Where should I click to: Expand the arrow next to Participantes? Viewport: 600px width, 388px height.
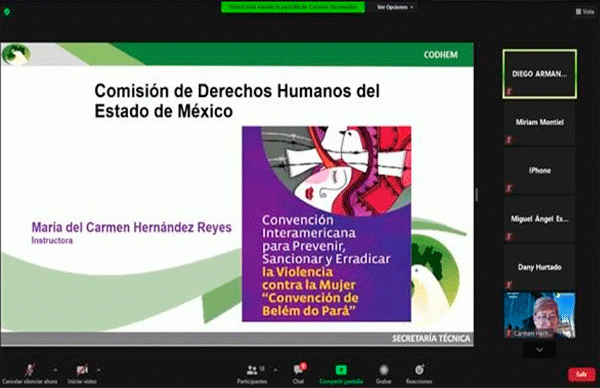pyautogui.click(x=276, y=370)
